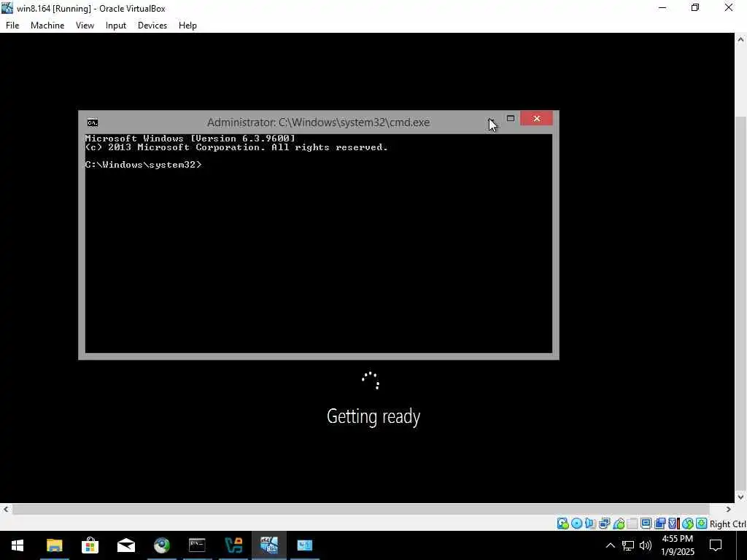Image resolution: width=747 pixels, height=560 pixels.
Task: Open the VirtualBox Manager taskbar icon
Action: coord(233,545)
